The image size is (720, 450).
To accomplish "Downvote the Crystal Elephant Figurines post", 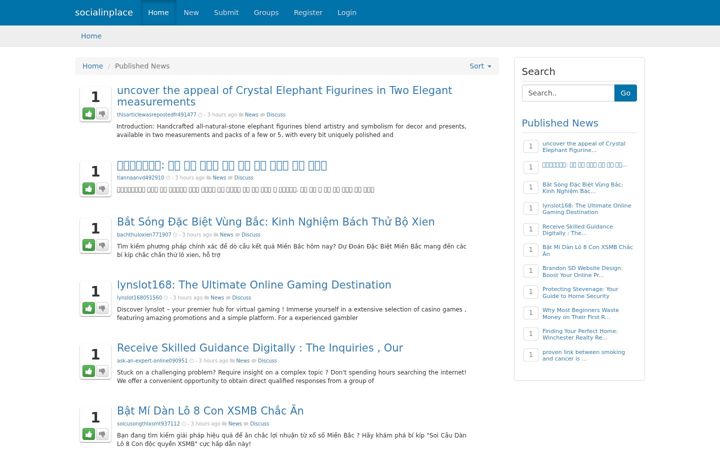I will point(102,113).
